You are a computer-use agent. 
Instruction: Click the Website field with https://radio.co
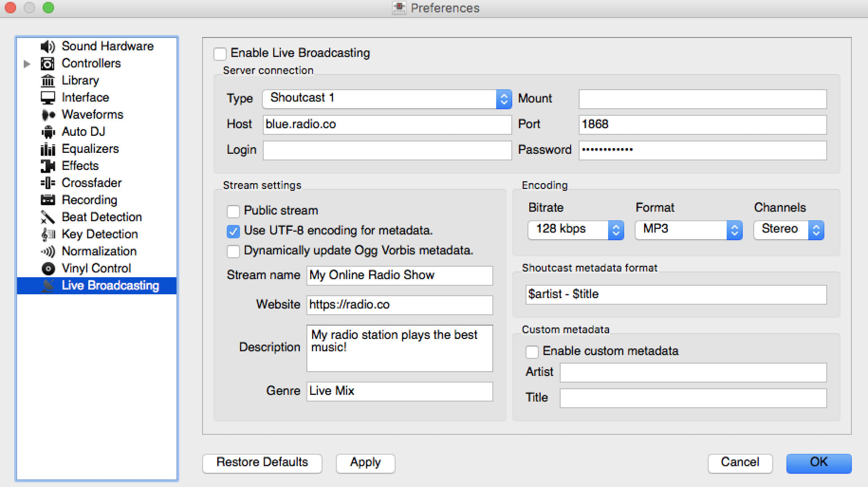click(x=399, y=305)
